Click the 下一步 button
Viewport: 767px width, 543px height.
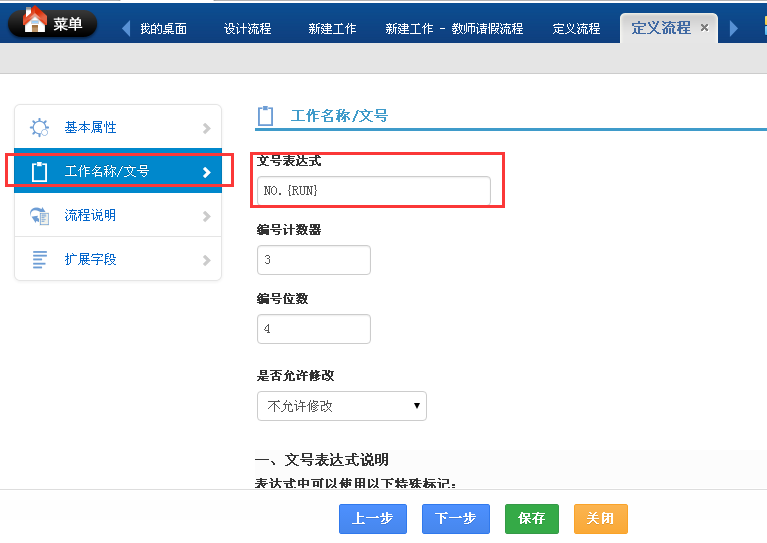[x=455, y=518]
